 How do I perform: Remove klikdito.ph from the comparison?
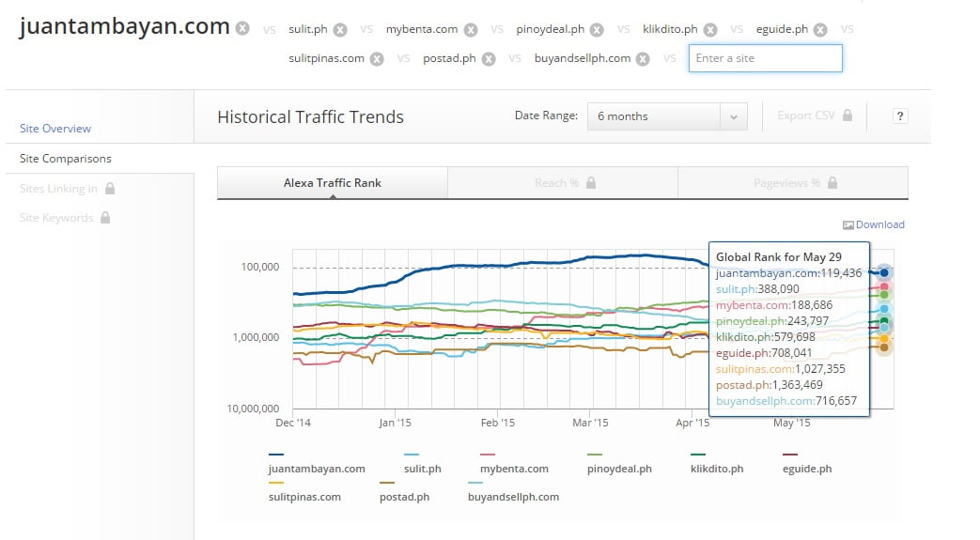coord(710,30)
